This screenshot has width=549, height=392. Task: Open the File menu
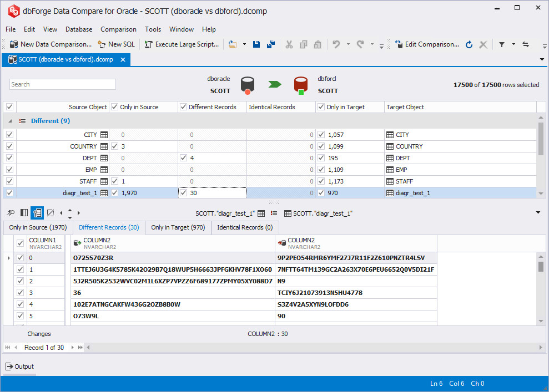[x=11, y=29]
